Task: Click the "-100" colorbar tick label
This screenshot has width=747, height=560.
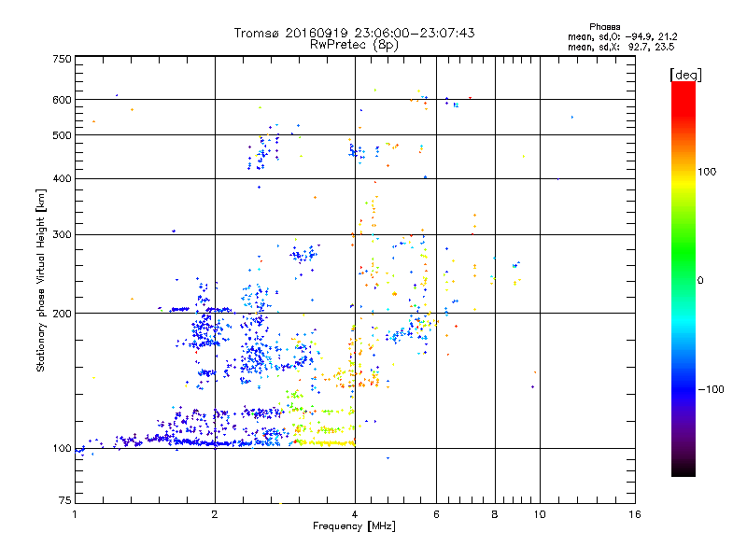Action: click(711, 389)
